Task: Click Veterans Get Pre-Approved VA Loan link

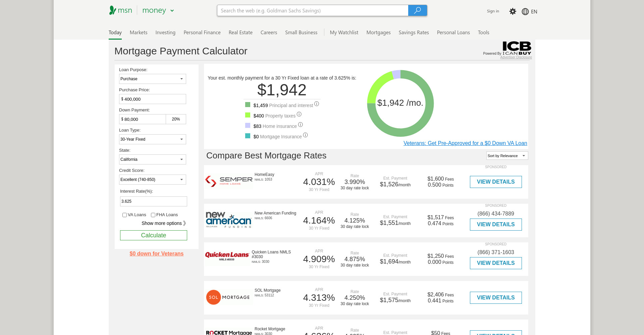Action: click(465, 143)
